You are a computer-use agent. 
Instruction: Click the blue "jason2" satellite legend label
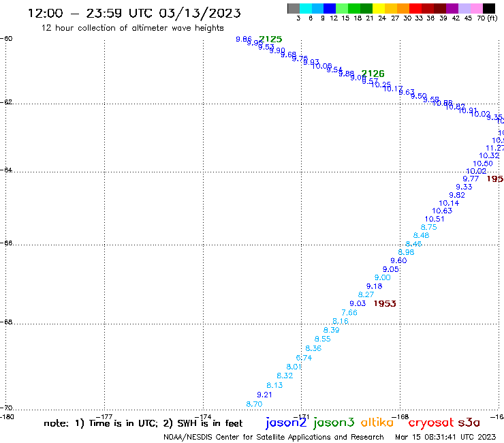click(x=286, y=423)
